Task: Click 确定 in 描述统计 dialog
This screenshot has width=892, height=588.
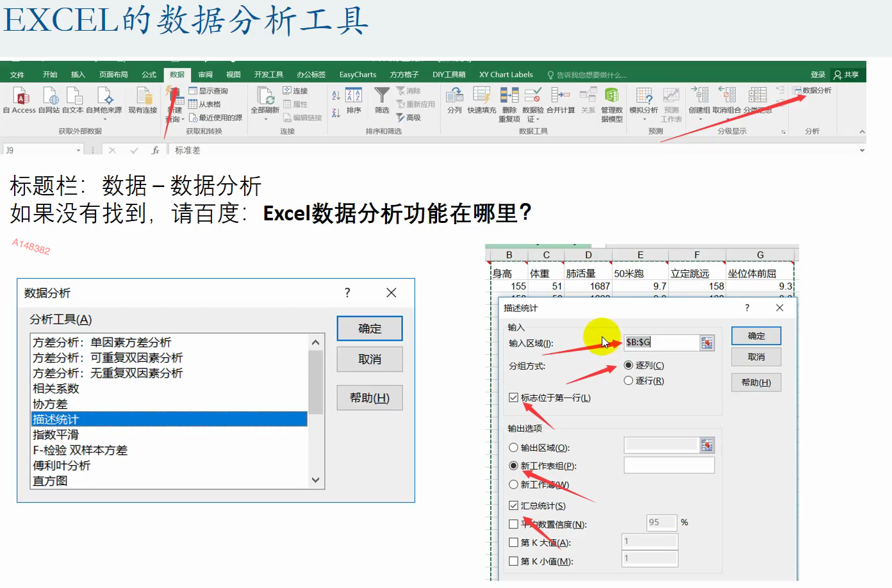Action: 756,336
